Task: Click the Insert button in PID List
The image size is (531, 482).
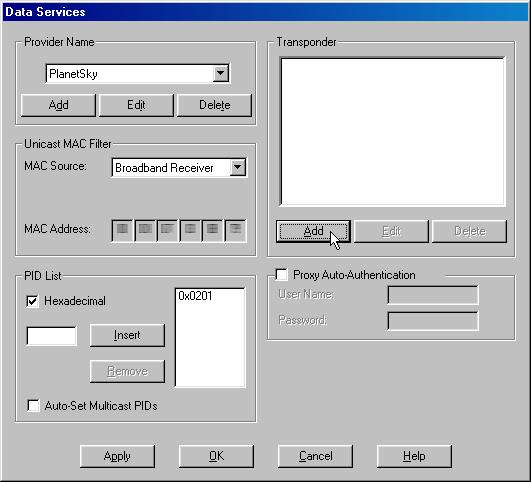Action: click(127, 335)
